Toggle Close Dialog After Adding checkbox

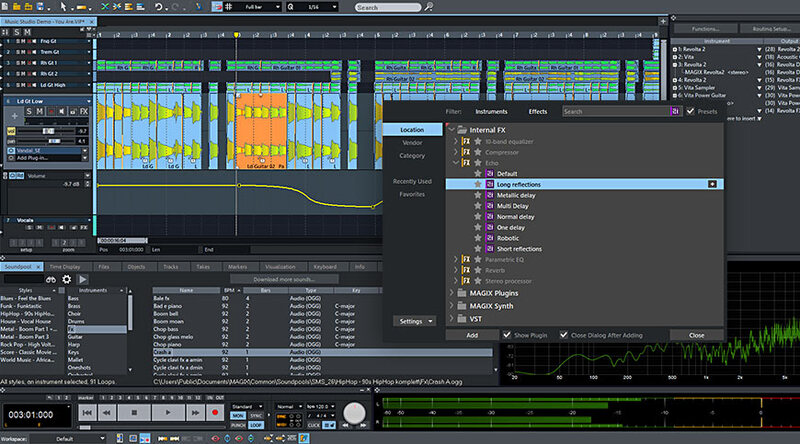[x=565, y=335]
